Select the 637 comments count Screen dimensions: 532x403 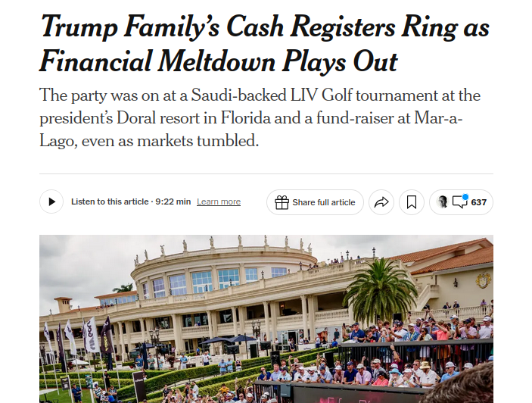click(479, 202)
